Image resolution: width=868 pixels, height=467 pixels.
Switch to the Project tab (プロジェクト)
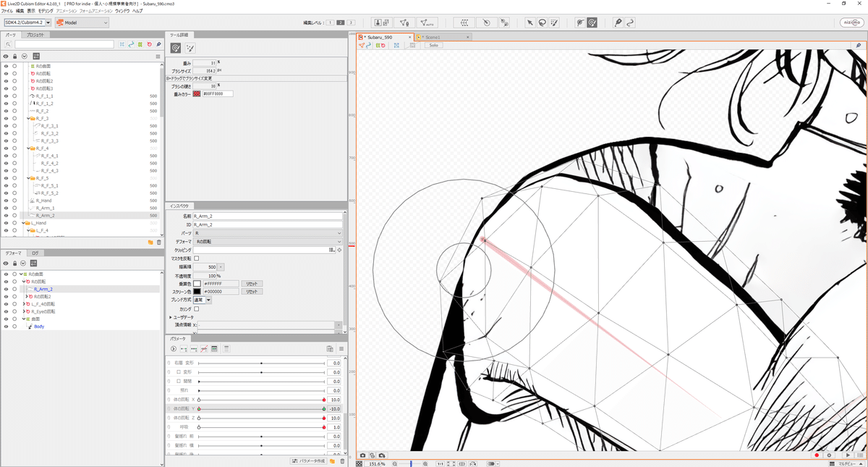(x=35, y=35)
